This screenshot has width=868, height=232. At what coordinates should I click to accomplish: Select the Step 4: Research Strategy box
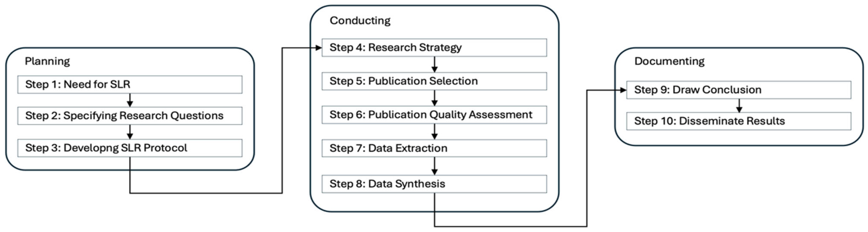434,47
